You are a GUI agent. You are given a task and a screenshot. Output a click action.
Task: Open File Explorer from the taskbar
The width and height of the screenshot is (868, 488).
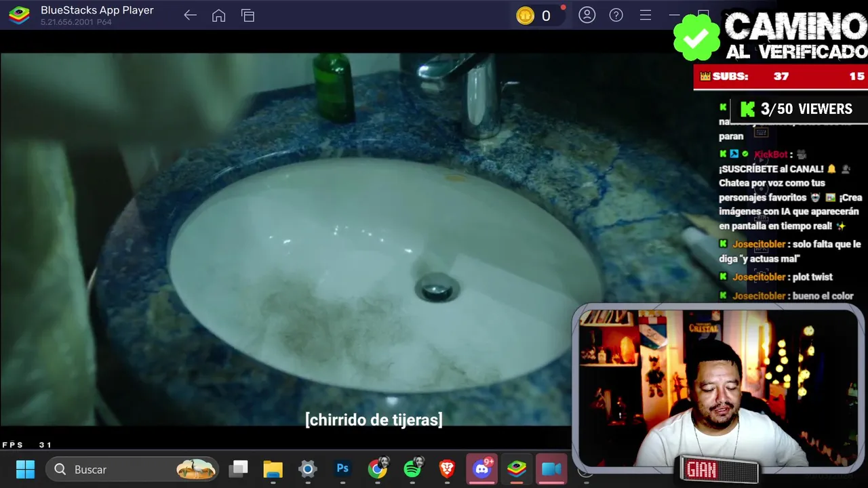(273, 469)
